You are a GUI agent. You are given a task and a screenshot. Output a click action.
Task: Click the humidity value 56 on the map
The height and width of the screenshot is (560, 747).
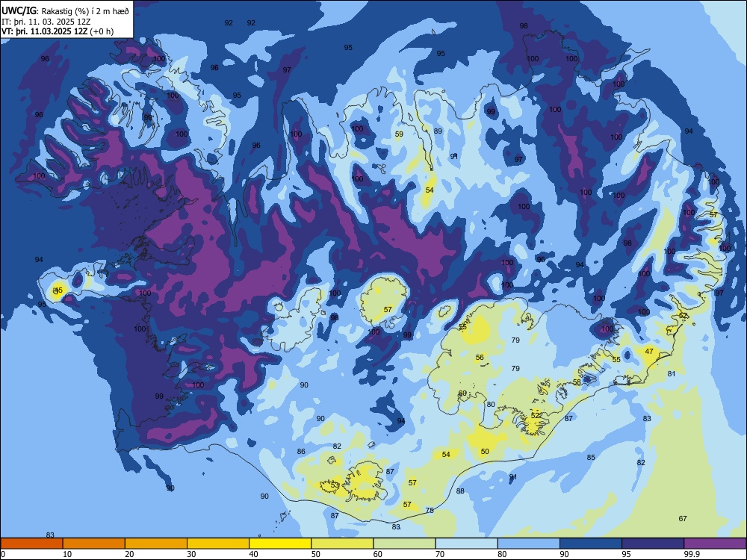480,357
